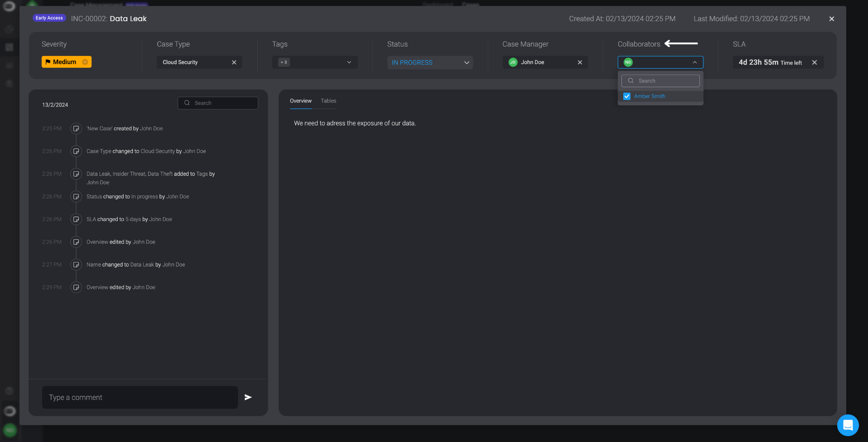Click the Created At timestamp

(622, 19)
